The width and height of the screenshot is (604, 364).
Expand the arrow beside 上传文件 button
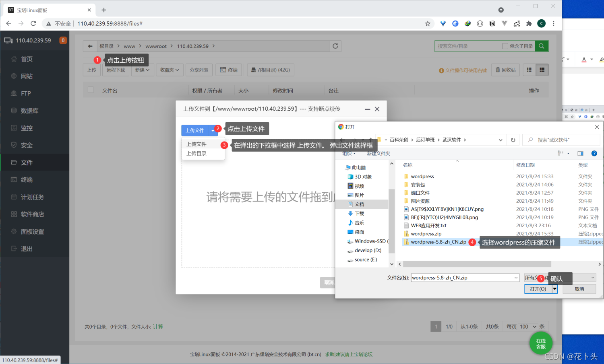tap(213, 130)
